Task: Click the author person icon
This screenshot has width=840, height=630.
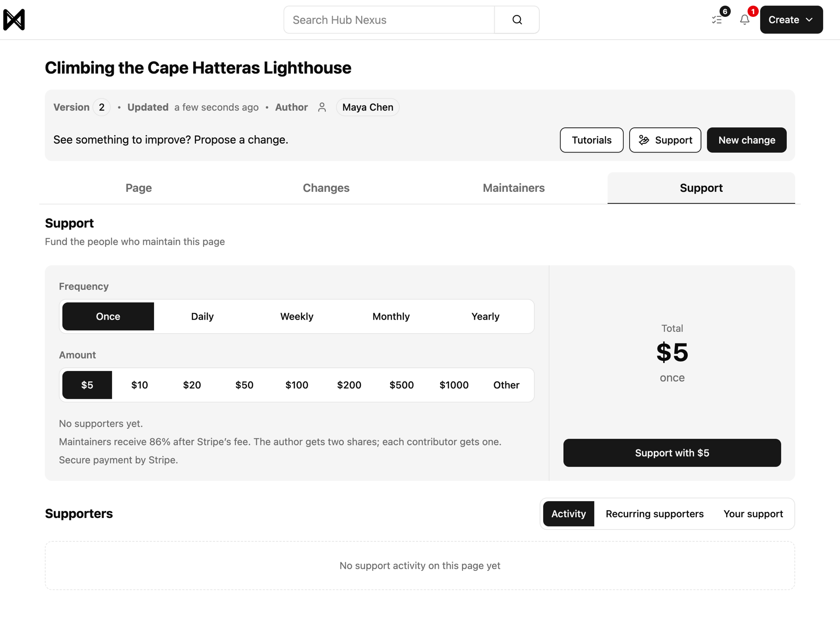Action: 322,107
